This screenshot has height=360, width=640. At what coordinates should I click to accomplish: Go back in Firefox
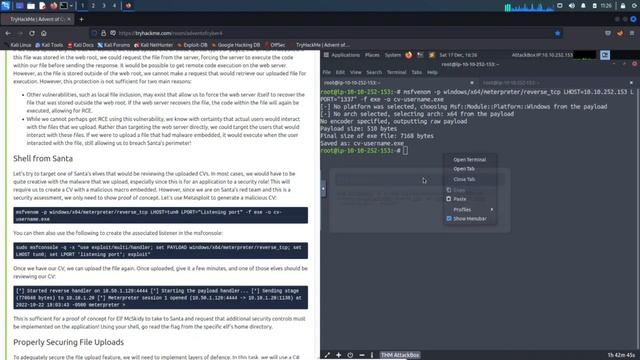pos(8,33)
